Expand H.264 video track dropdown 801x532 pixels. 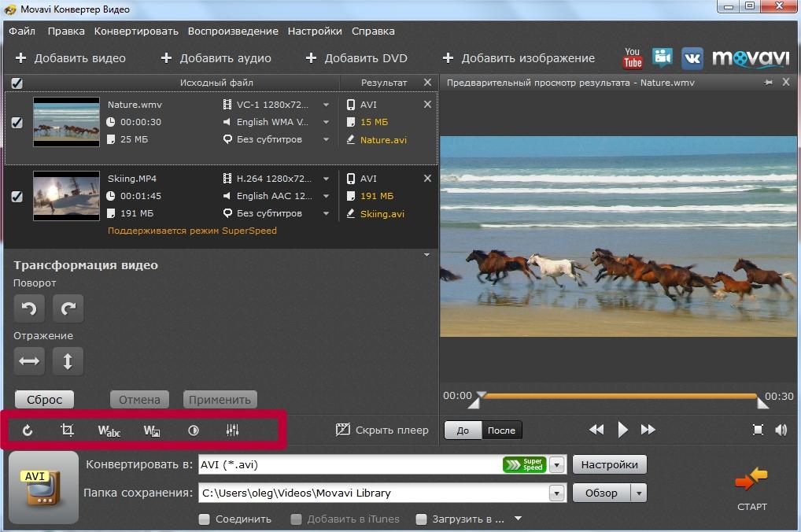pyautogui.click(x=326, y=179)
